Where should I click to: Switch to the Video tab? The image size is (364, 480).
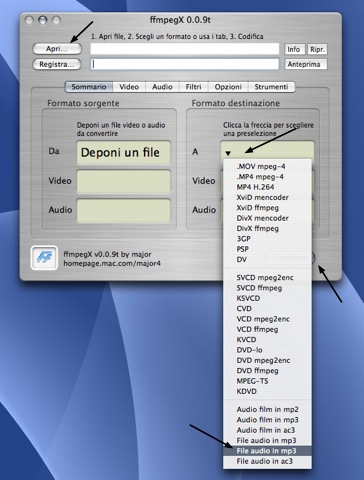point(129,87)
